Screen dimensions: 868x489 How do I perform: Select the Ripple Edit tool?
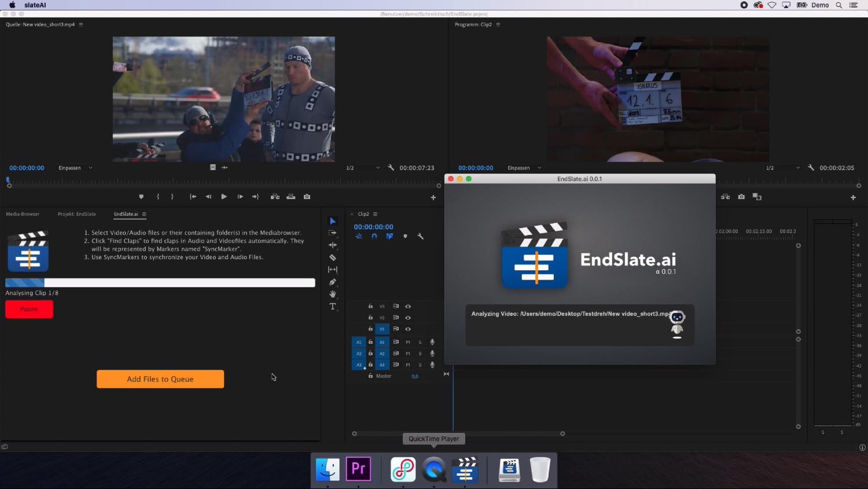333,245
